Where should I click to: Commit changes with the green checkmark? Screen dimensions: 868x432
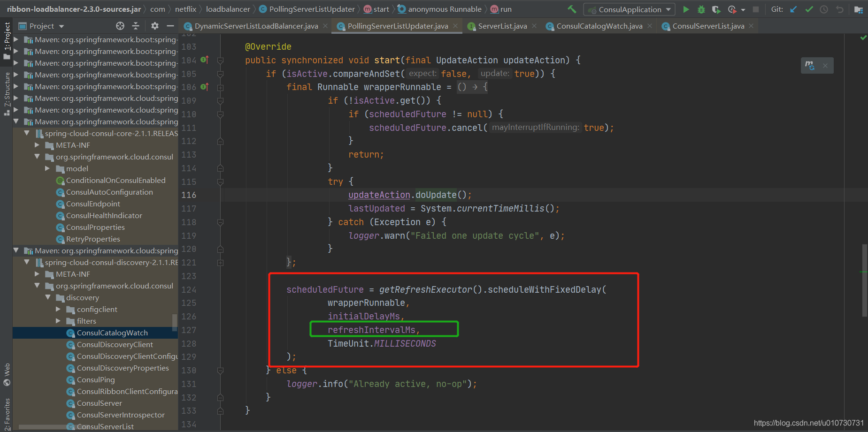coord(809,9)
